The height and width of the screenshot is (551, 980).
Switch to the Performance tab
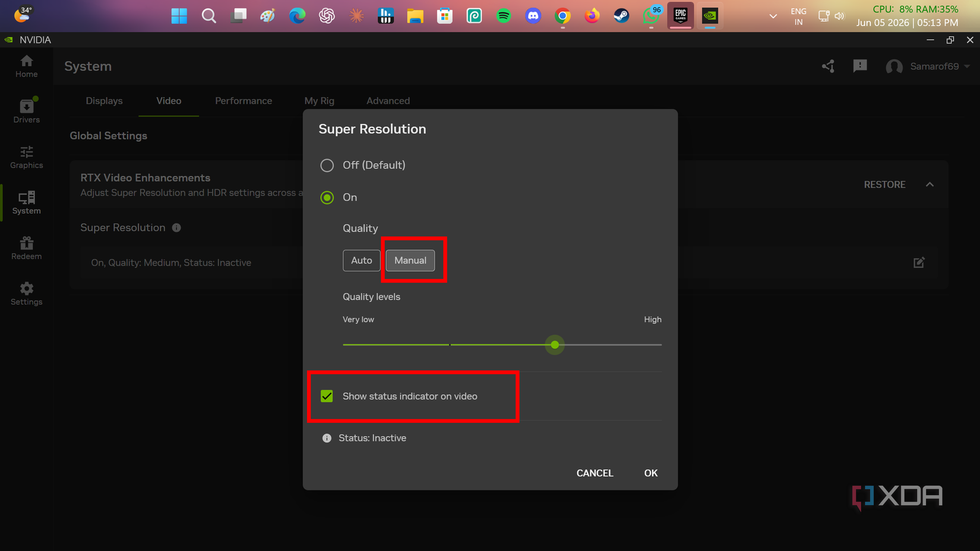(x=244, y=100)
